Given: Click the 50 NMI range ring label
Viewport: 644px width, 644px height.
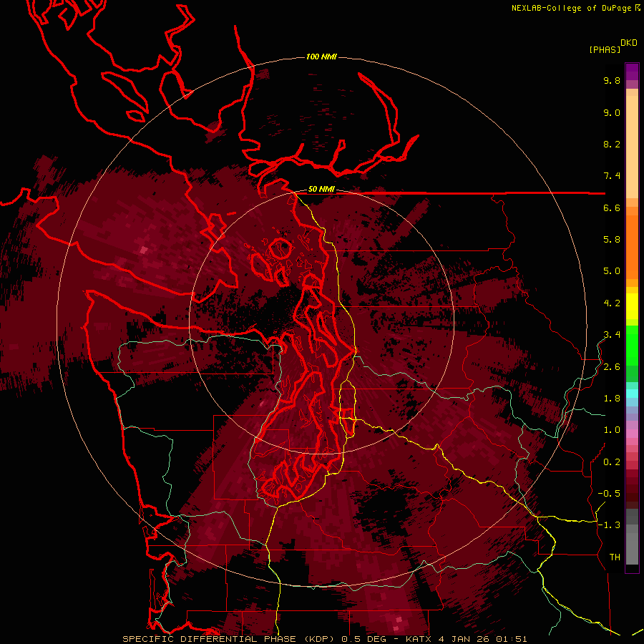Looking at the screenshot, I should click(321, 190).
